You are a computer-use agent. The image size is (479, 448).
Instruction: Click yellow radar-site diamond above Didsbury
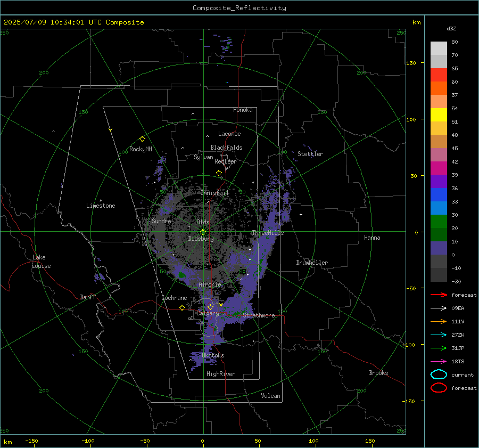(203, 232)
